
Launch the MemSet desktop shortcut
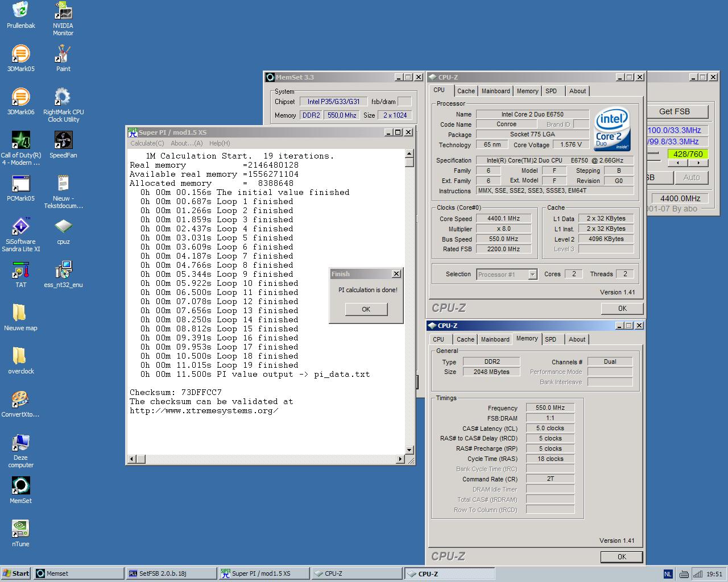(x=20, y=490)
